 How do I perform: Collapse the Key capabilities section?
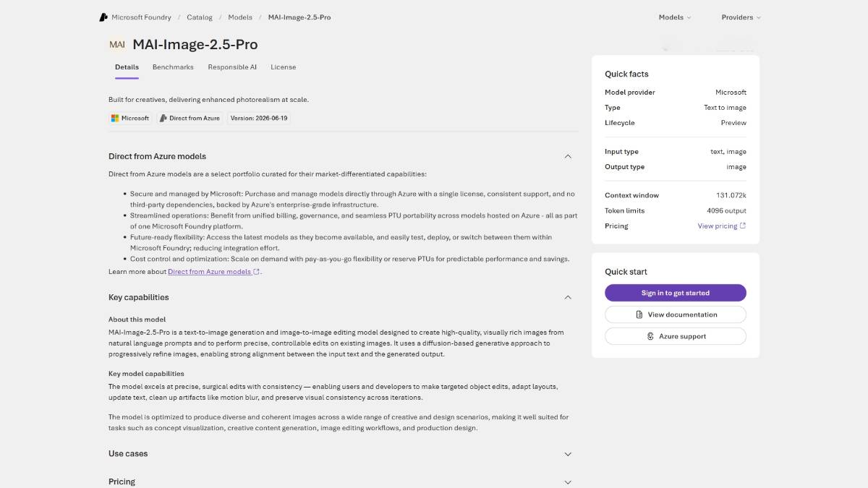(x=568, y=297)
